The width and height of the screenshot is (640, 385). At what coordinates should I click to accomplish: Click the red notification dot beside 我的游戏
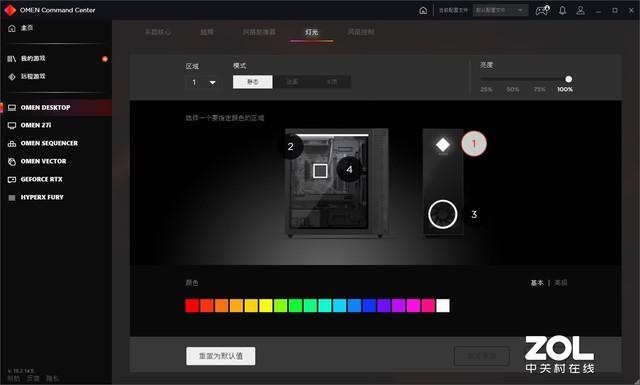pos(105,59)
